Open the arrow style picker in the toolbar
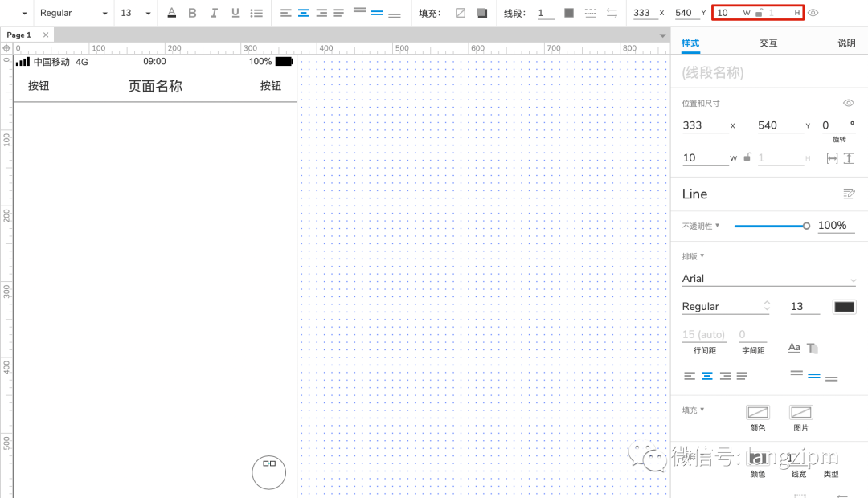The image size is (868, 498). point(612,13)
